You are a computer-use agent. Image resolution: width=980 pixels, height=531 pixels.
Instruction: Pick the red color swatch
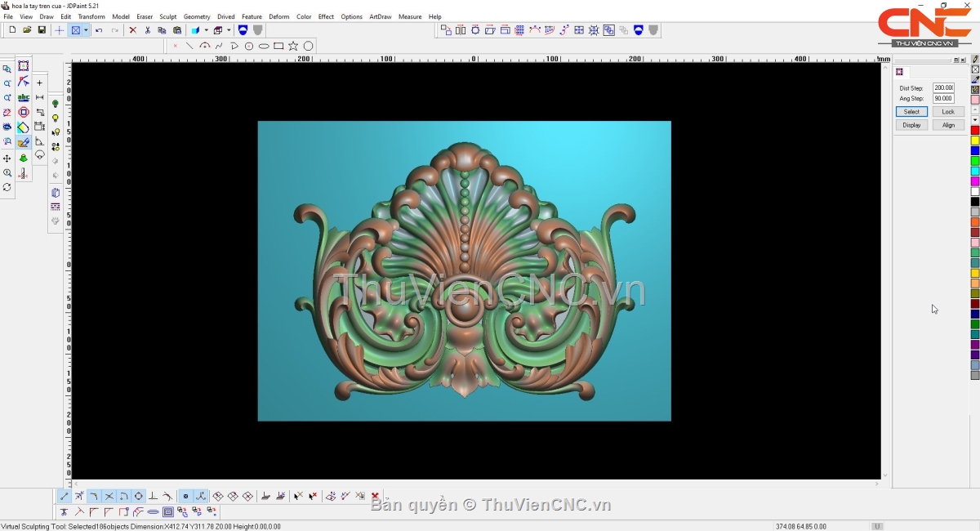pos(975,130)
